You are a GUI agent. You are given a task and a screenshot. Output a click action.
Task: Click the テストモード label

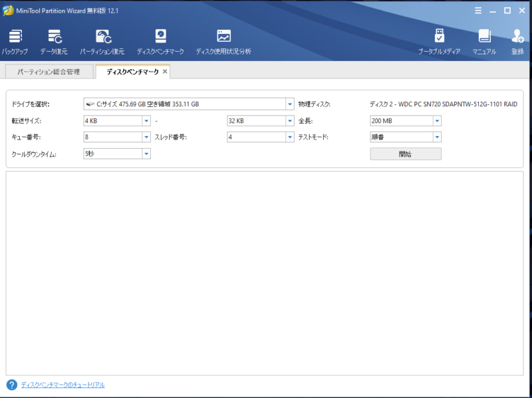[313, 137]
